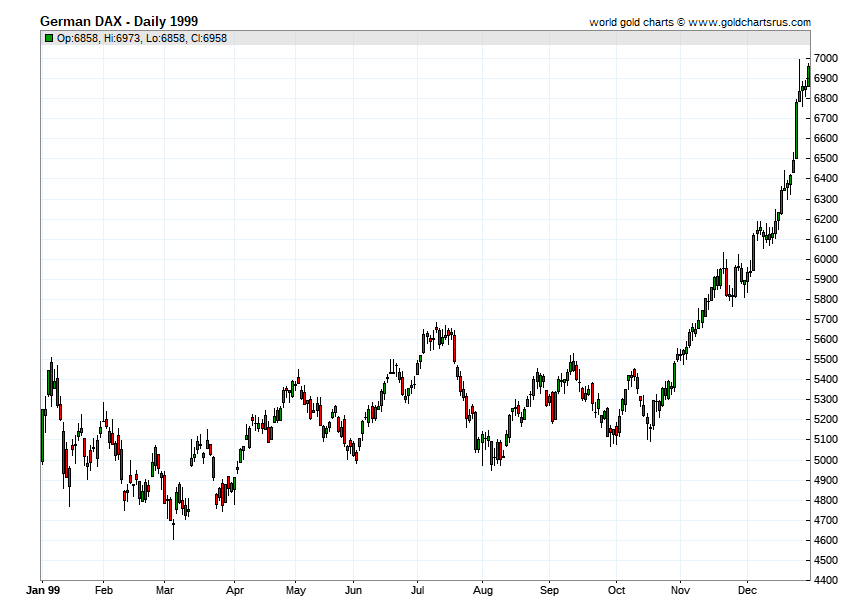Click the 'Jul' x-axis label
The height and width of the screenshot is (616, 850).
(417, 591)
